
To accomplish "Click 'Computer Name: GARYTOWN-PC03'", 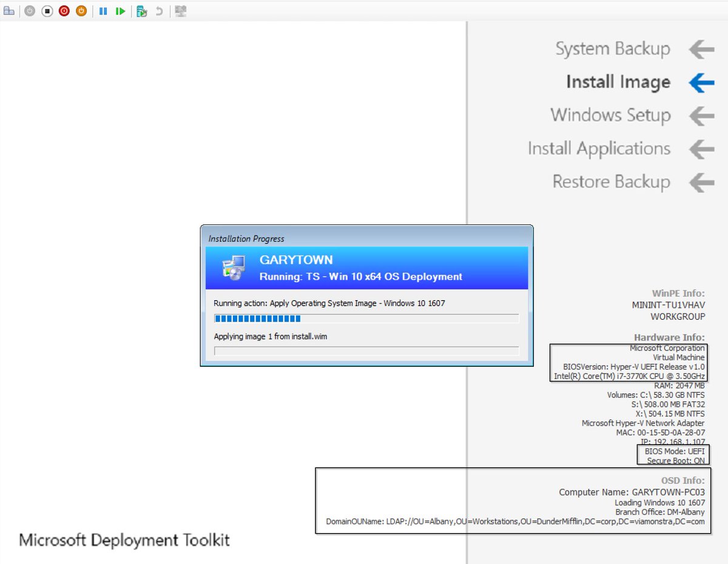I will (x=632, y=492).
